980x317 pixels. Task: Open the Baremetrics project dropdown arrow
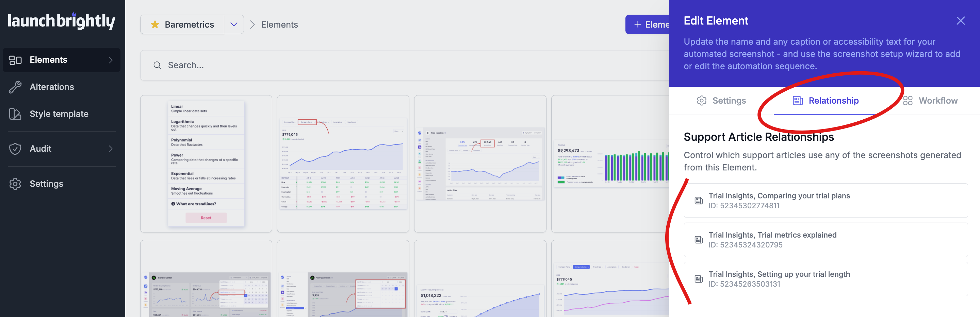(234, 25)
